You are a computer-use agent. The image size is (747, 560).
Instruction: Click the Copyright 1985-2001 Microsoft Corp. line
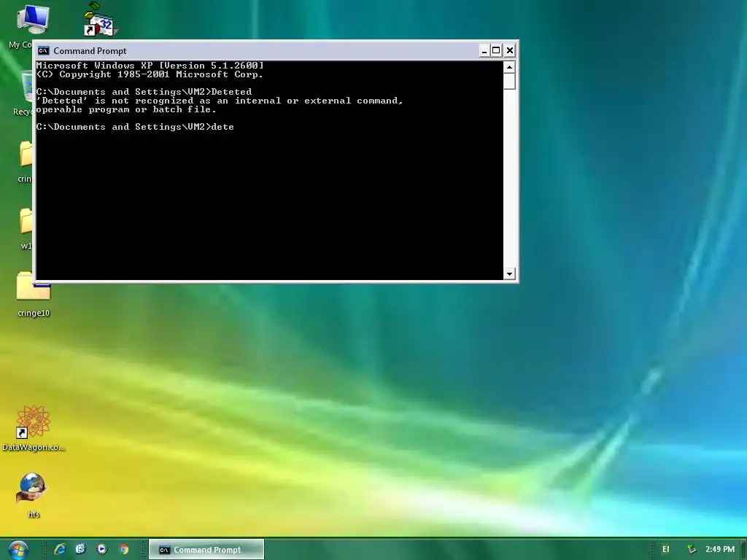pos(150,75)
